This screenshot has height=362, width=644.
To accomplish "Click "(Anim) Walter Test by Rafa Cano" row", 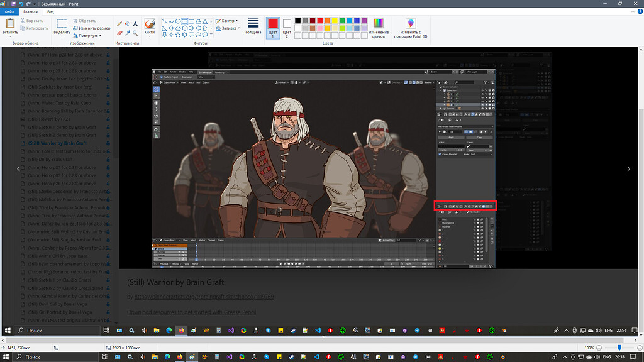I will click(x=60, y=103).
